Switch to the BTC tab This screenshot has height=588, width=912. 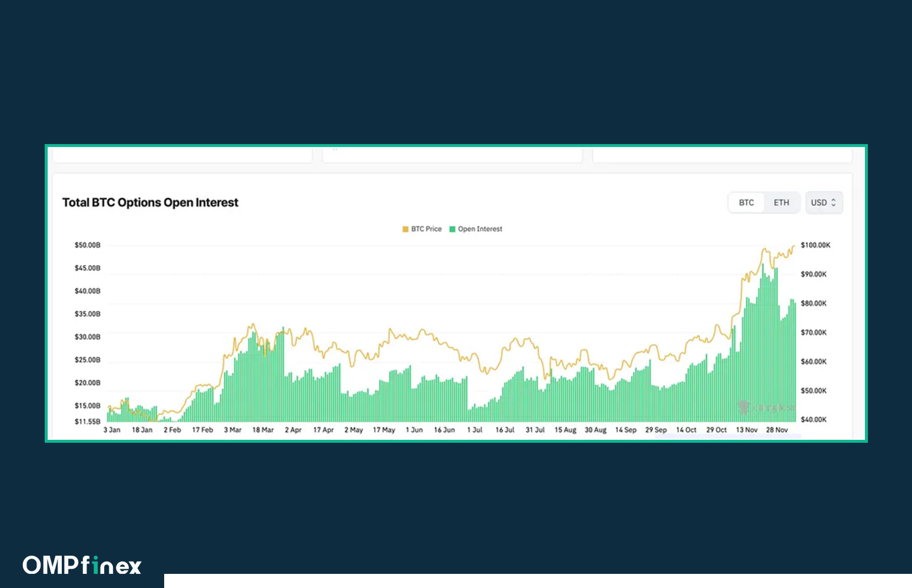click(746, 203)
